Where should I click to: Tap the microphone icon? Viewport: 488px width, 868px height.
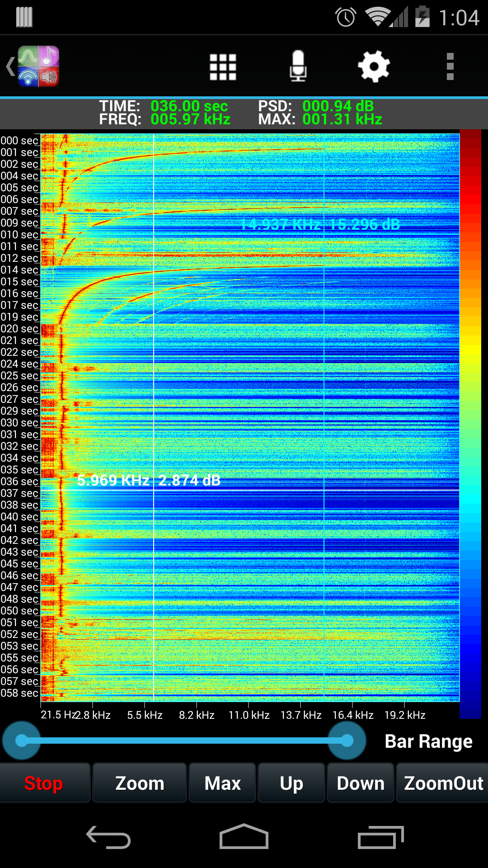[298, 66]
